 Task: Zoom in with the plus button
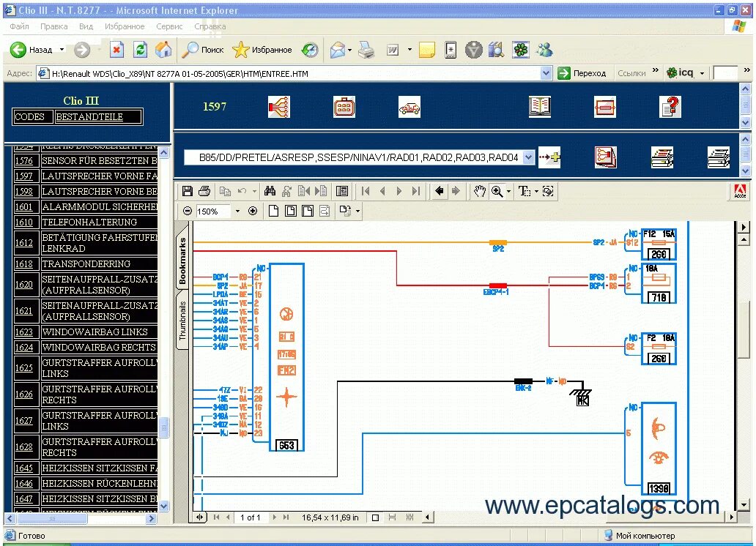pyautogui.click(x=253, y=211)
